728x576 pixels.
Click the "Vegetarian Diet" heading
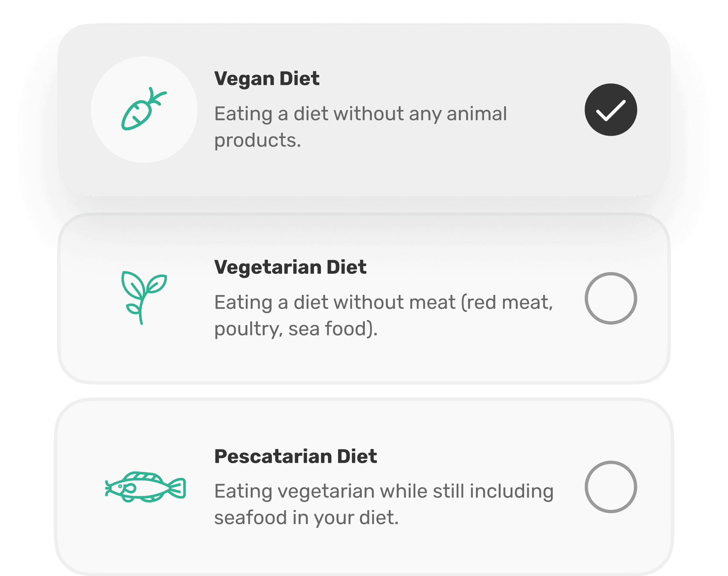[290, 267]
